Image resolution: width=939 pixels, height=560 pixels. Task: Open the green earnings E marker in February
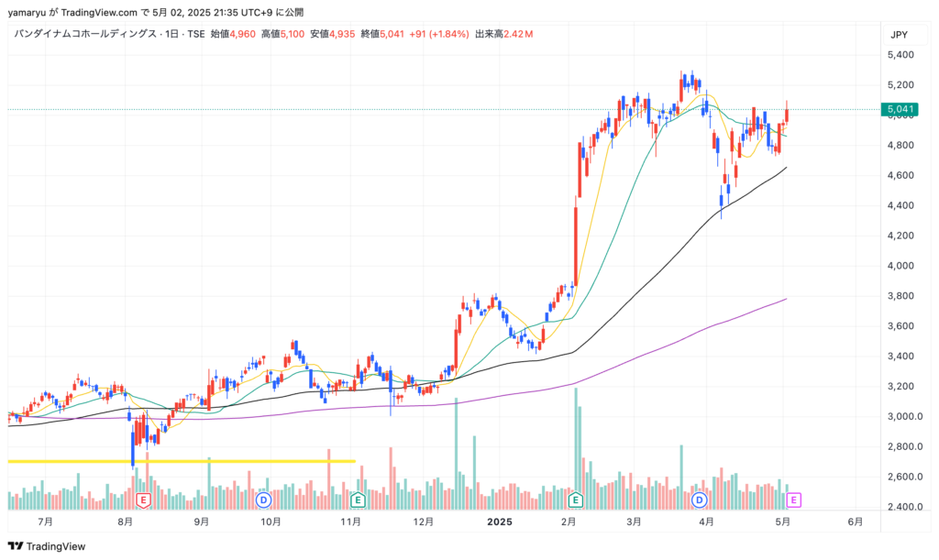[x=575, y=500]
